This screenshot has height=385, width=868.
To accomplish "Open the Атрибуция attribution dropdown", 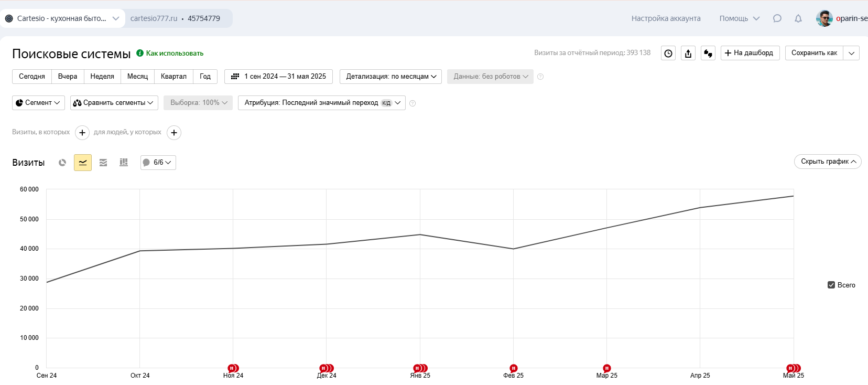I will [x=321, y=103].
